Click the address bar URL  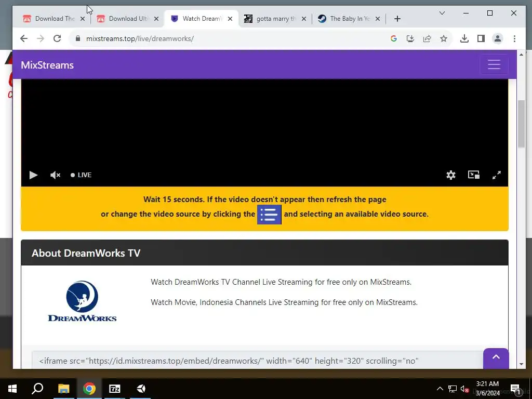[140, 38]
